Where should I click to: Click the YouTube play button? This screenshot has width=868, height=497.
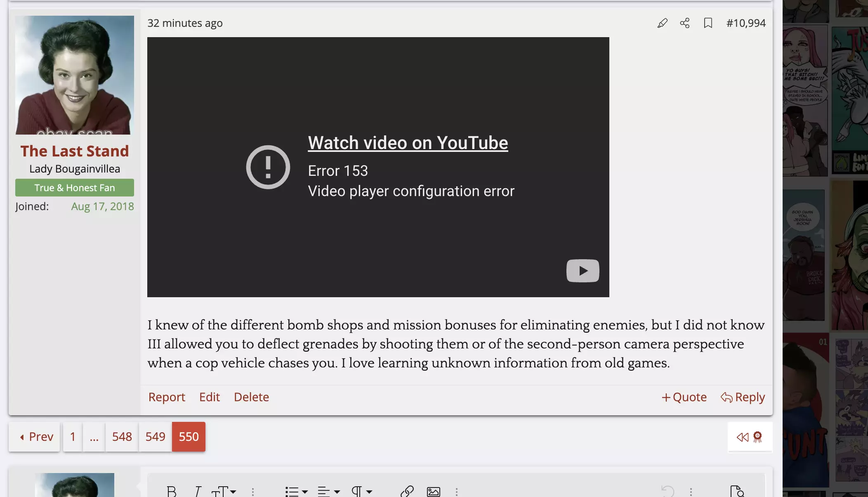583,271
